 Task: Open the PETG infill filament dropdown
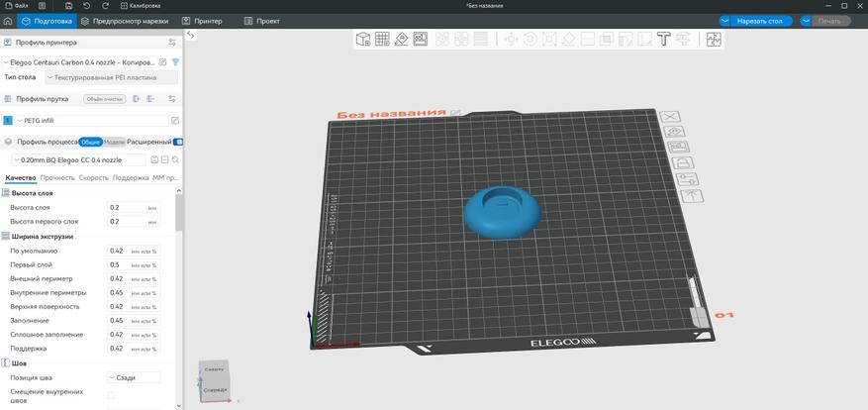pos(91,120)
